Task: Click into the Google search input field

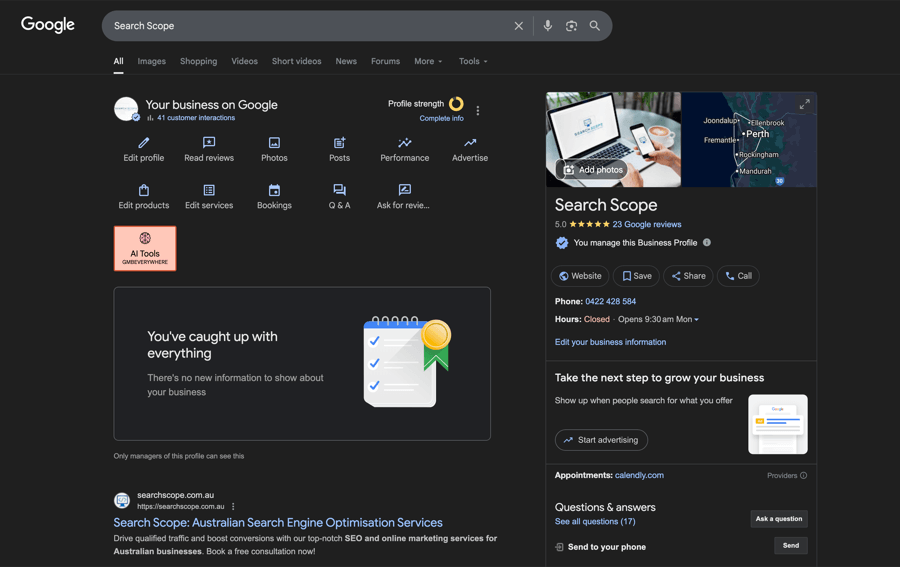Action: [310, 26]
